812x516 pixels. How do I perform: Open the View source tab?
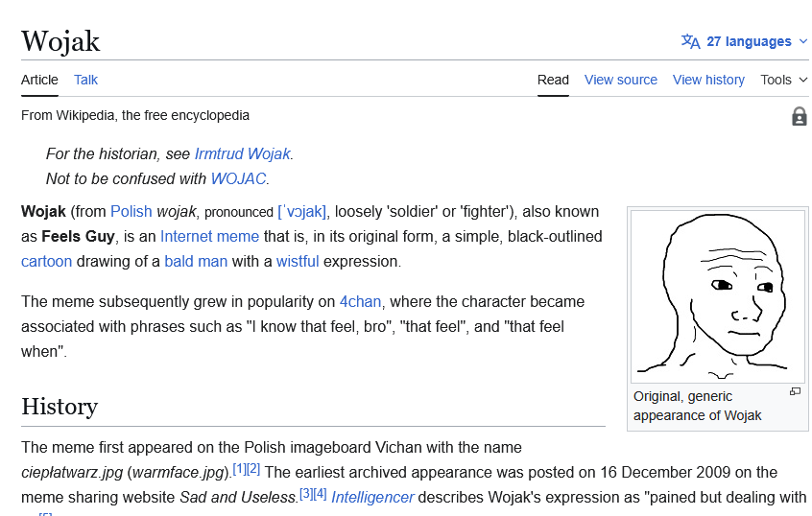[x=620, y=80]
